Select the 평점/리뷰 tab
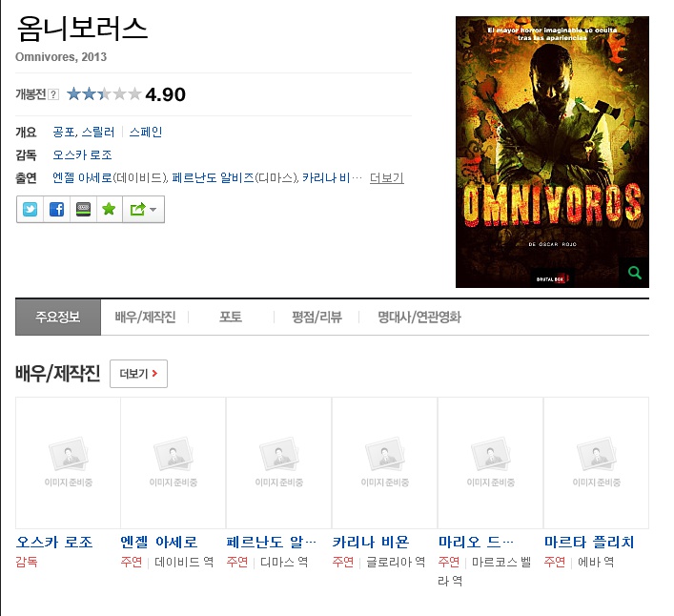The width and height of the screenshot is (674, 616). pos(317,318)
